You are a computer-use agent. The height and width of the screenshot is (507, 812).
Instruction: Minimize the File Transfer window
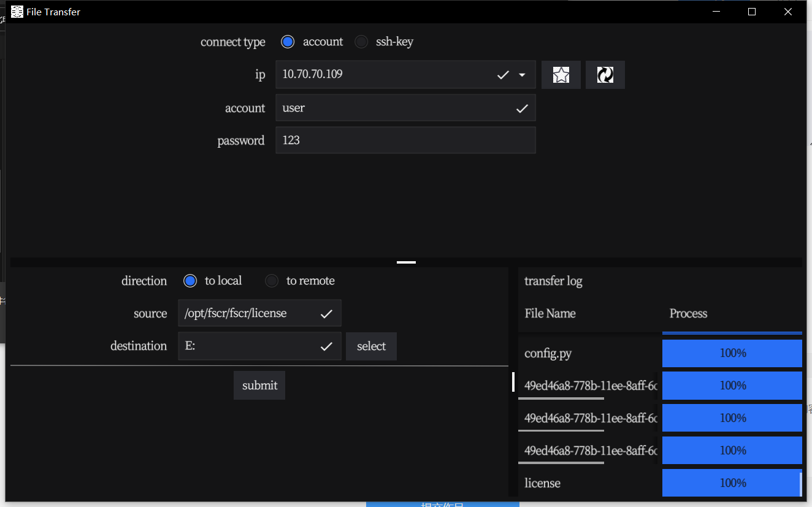click(716, 12)
